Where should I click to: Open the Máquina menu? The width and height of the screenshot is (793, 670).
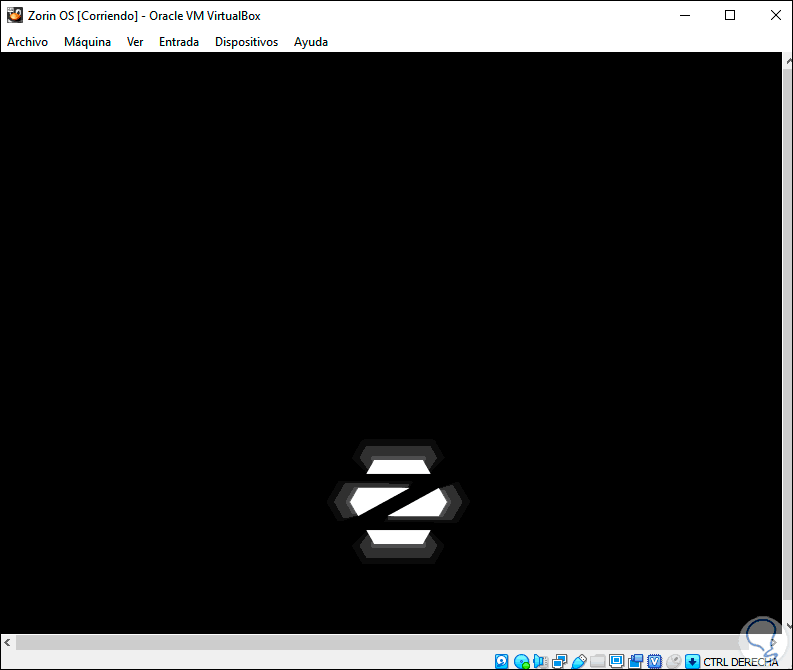tap(87, 42)
